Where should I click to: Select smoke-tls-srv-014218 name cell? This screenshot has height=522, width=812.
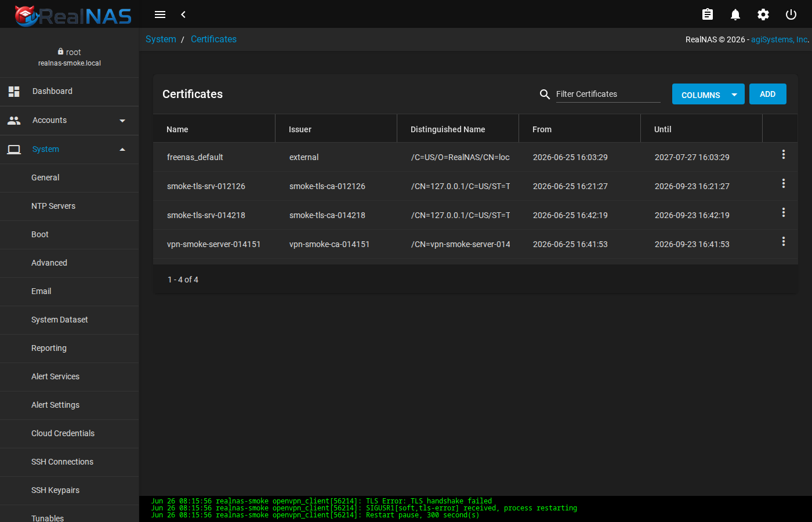tap(206, 215)
